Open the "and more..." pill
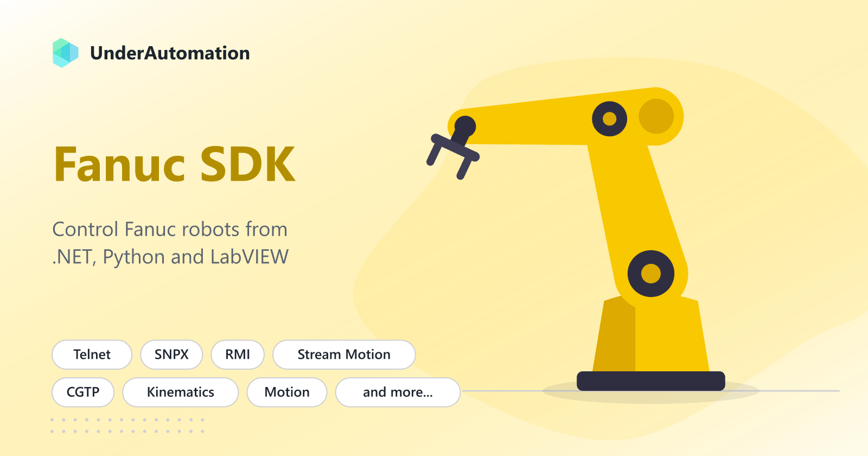 [398, 392]
